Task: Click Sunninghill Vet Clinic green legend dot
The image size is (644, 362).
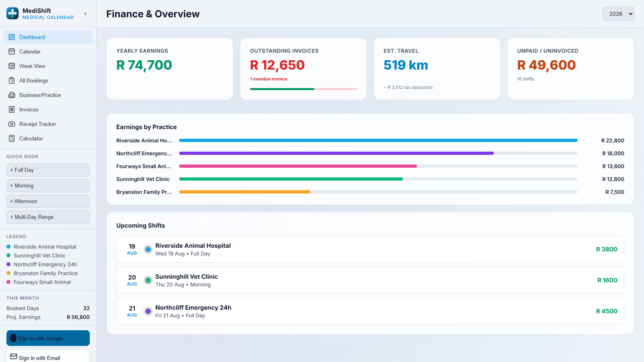Action: (x=8, y=255)
